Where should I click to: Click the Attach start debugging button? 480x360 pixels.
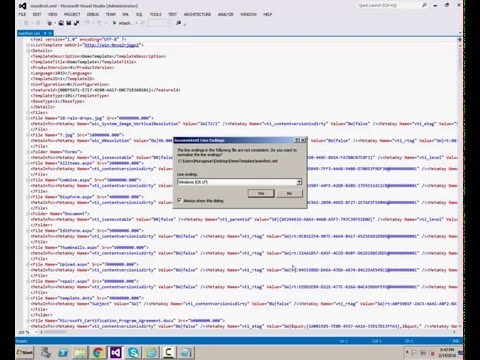pos(122,23)
